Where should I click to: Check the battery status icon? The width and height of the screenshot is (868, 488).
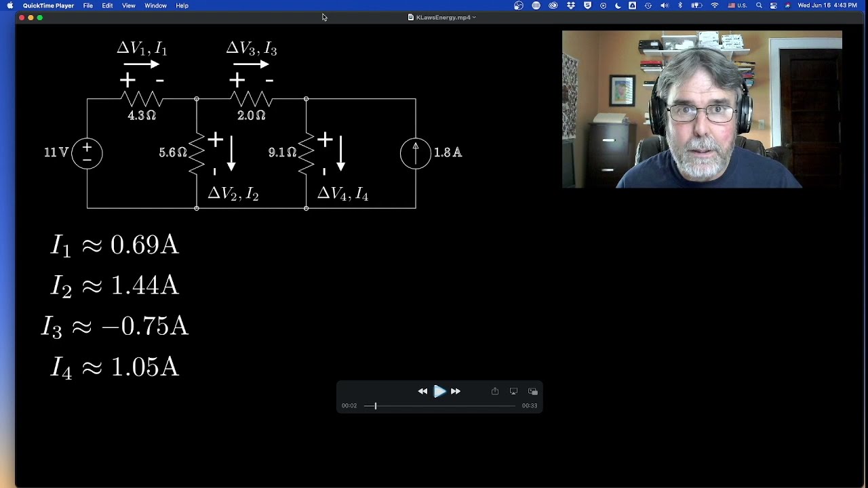696,5
